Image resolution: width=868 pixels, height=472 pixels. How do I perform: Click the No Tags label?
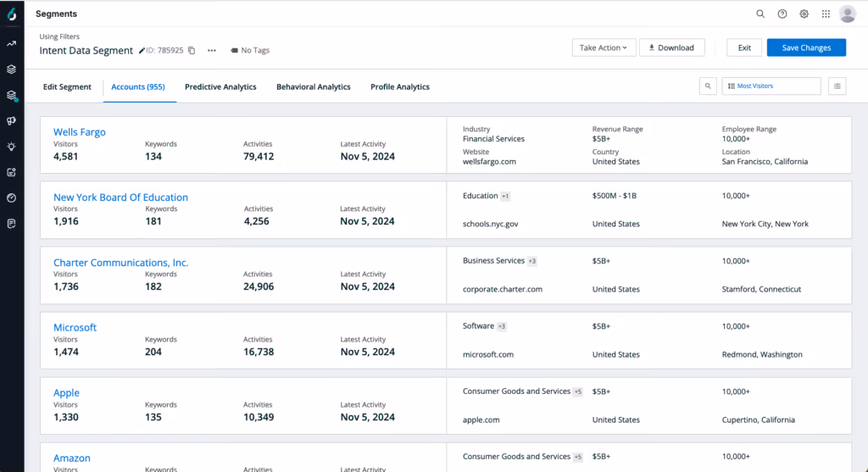[250, 50]
